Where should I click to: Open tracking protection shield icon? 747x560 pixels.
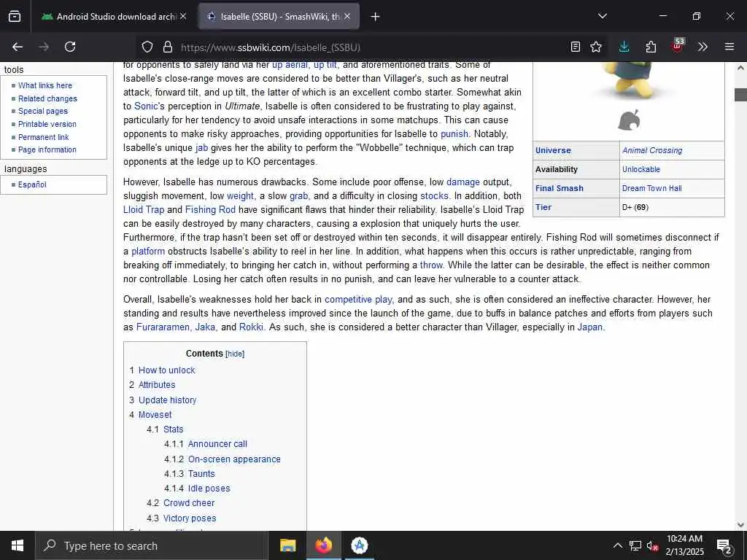pyautogui.click(x=147, y=47)
